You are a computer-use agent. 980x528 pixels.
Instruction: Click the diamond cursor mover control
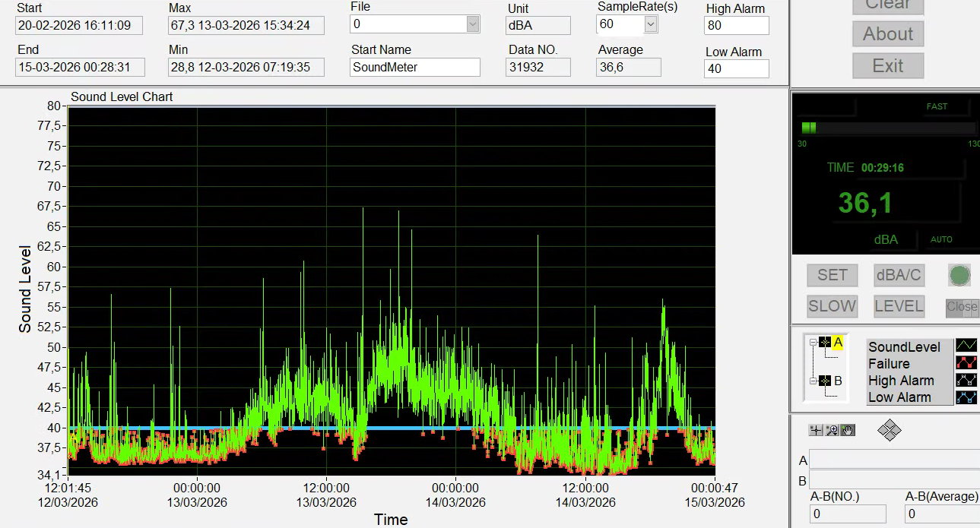(889, 431)
